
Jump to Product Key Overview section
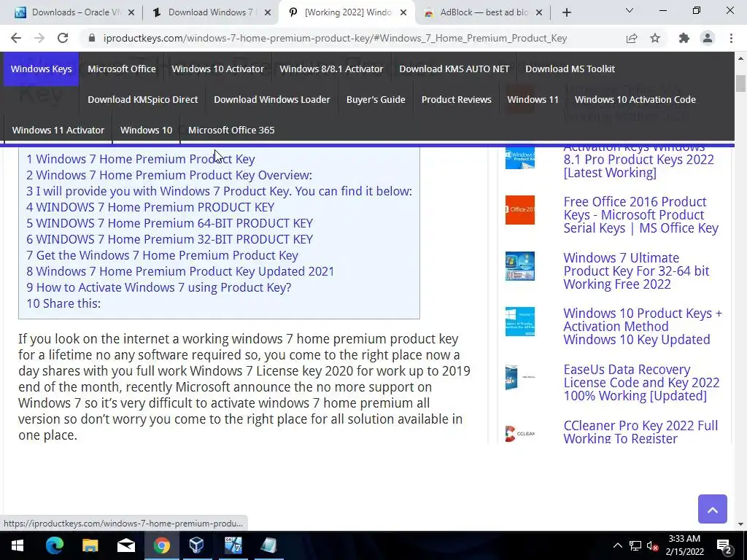point(169,175)
